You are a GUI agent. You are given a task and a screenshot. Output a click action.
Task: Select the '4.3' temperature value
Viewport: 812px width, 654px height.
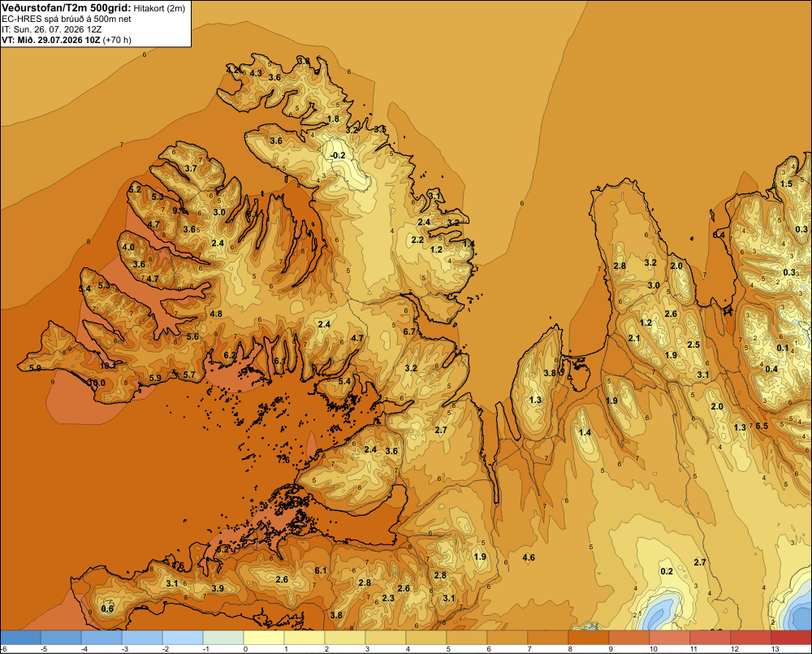(256, 73)
